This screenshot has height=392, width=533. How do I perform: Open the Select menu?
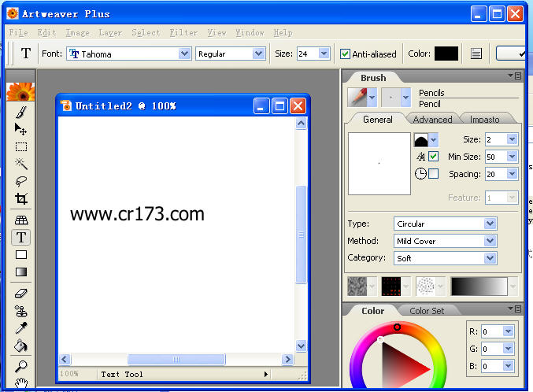pos(146,32)
